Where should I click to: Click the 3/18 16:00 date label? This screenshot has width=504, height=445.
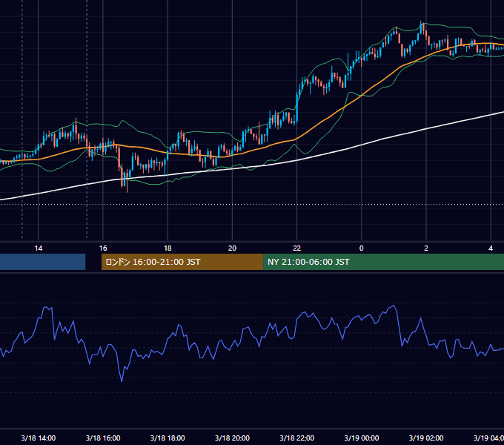(x=103, y=438)
